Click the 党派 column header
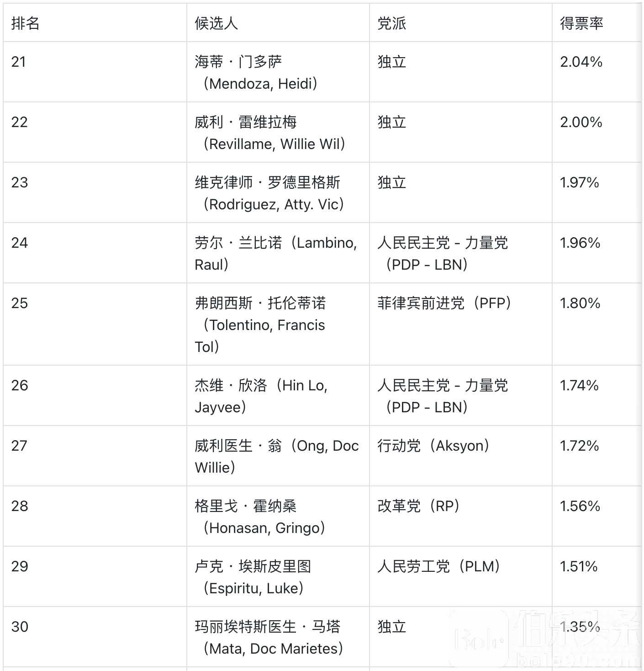 click(x=392, y=23)
